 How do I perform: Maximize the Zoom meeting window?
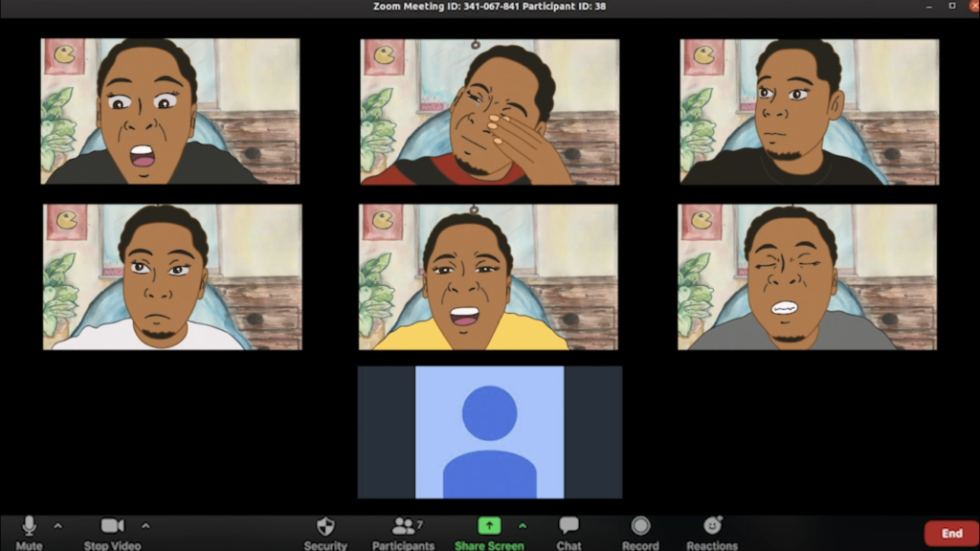tap(952, 6)
